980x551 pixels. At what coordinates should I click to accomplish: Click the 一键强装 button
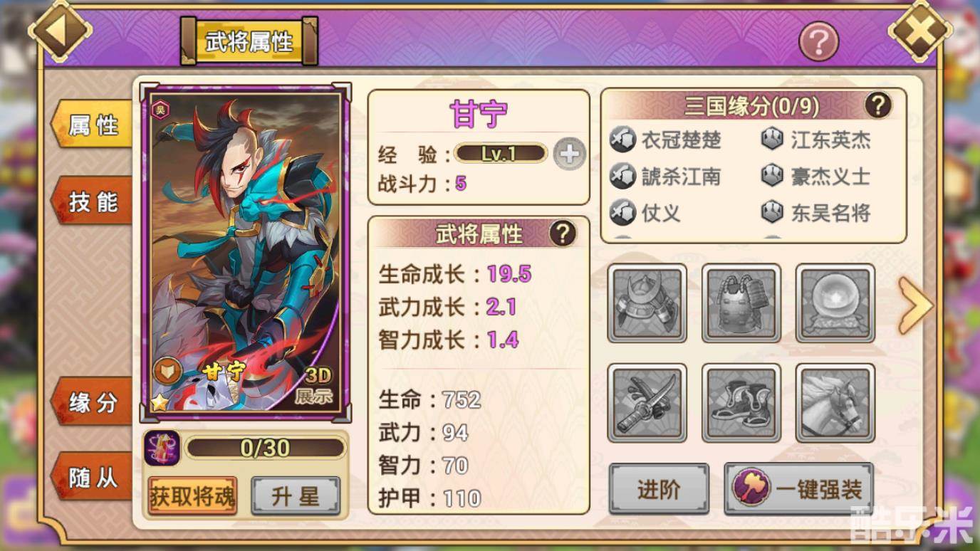click(799, 489)
